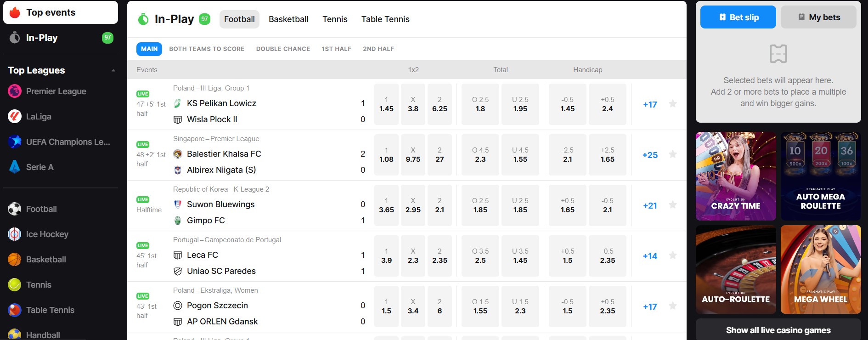The height and width of the screenshot is (340, 868).
Task: Open the Auto-Roulette casino game
Action: click(x=736, y=269)
